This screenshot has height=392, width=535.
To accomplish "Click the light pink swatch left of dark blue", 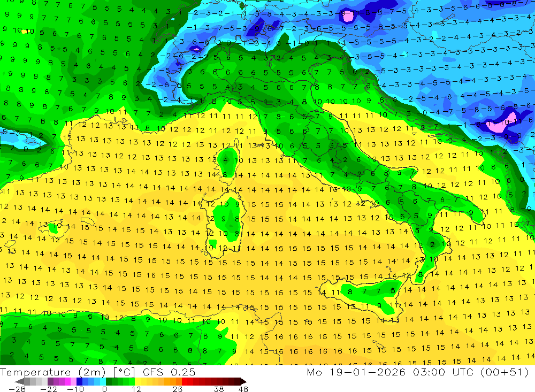I will [73, 382].
